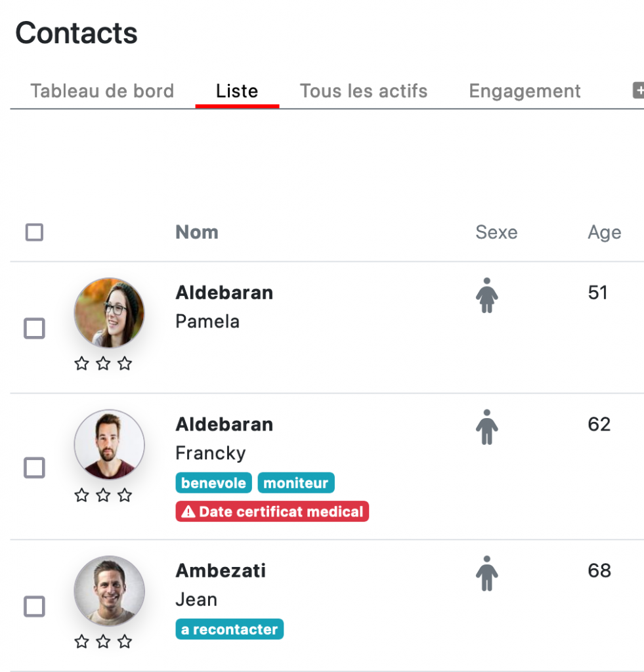
Task: Tick the checkbox for Pamela Aldebaran
Action: point(34,328)
